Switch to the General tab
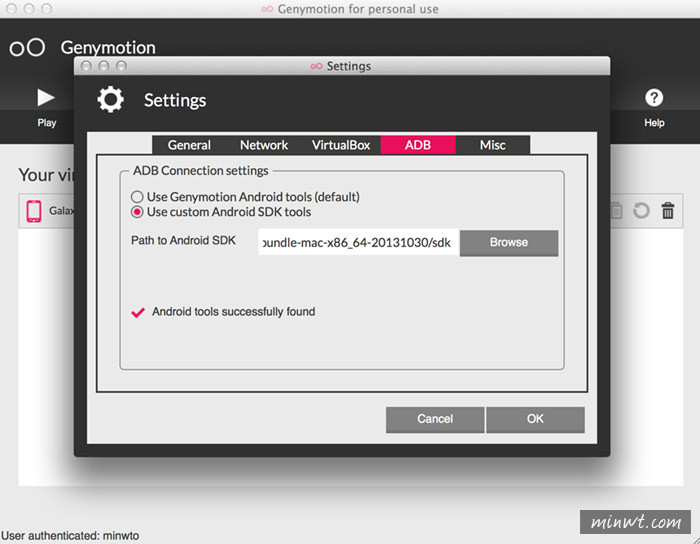Viewport: 700px width, 544px height. pos(189,145)
